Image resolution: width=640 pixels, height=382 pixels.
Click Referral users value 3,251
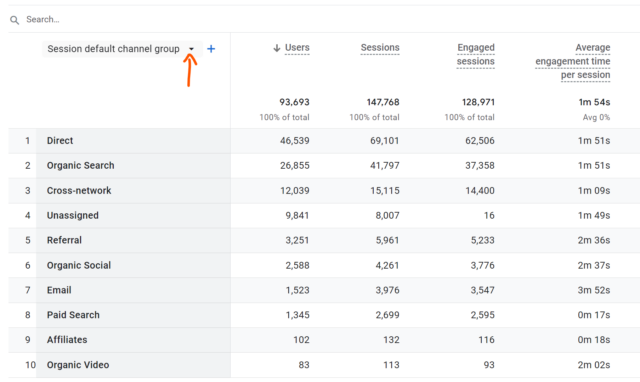tap(297, 240)
